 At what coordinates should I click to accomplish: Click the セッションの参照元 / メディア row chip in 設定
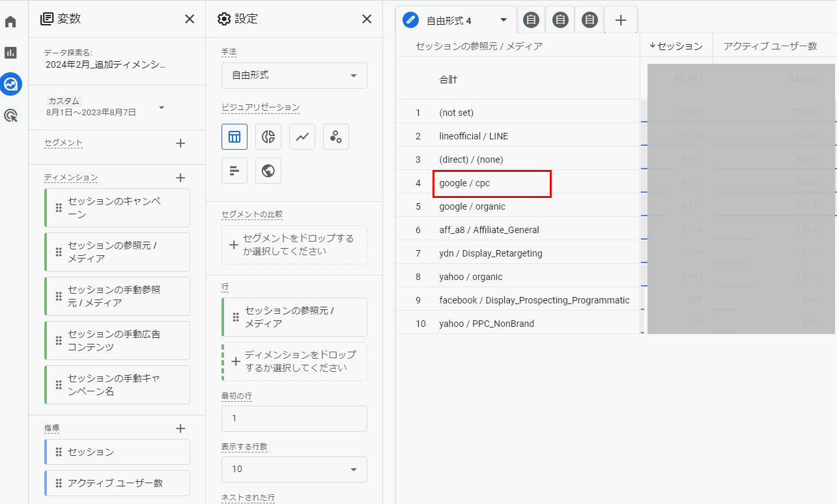[294, 317]
